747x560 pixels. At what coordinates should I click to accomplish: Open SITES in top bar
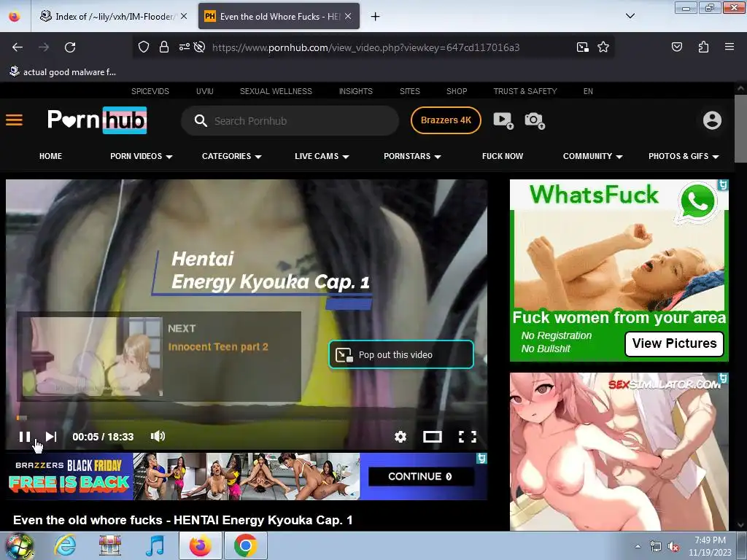410,91
